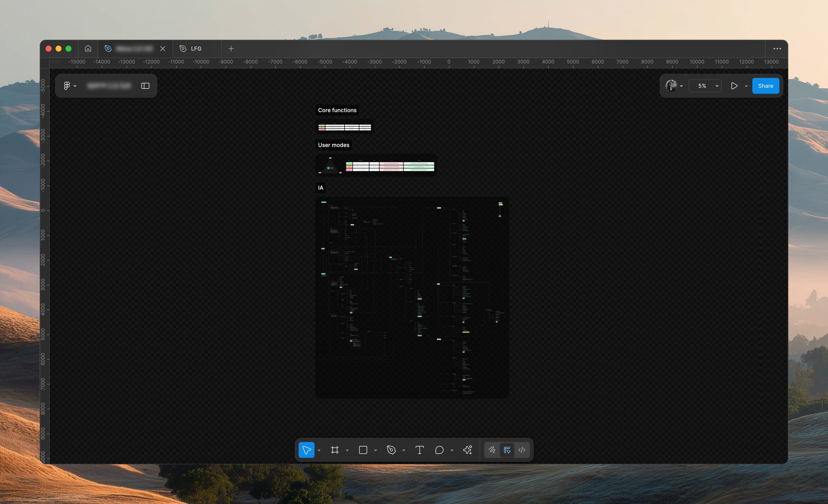The height and width of the screenshot is (504, 828).
Task: Expand the shape tools chevron
Action: tap(375, 450)
